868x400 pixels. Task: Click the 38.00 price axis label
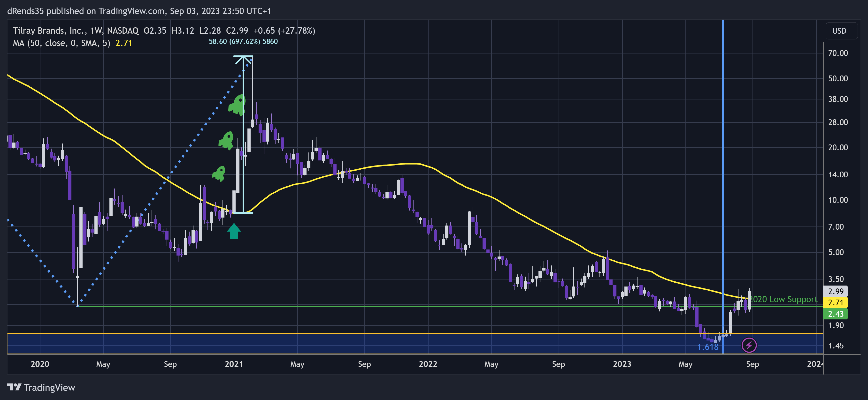(838, 99)
